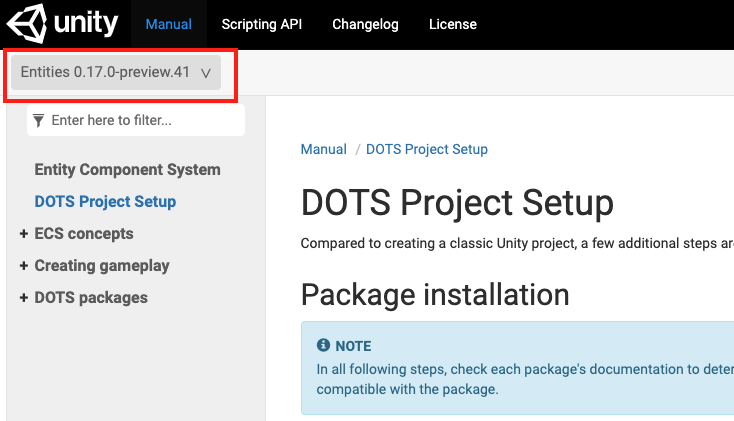Click the Package installation heading
This screenshot has width=734, height=421.
435,295
